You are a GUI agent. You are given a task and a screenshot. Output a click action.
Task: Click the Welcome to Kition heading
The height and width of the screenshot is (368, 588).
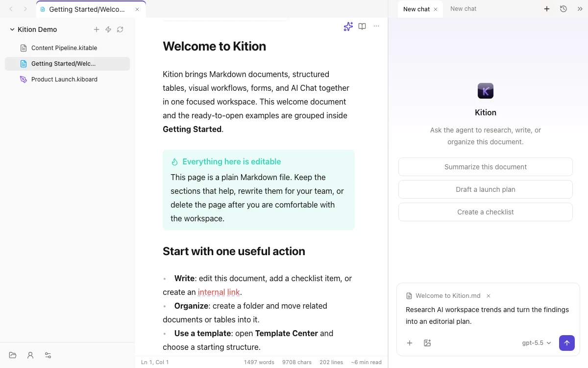tap(214, 46)
